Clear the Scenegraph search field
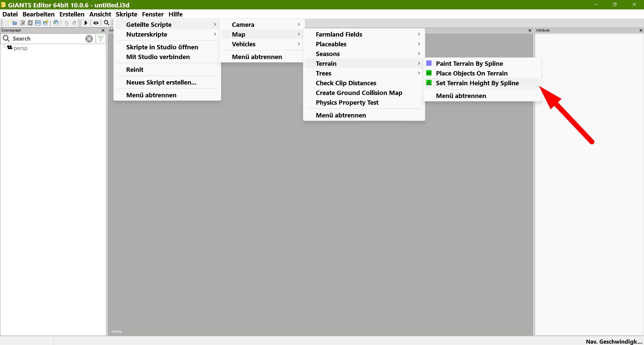 point(89,39)
